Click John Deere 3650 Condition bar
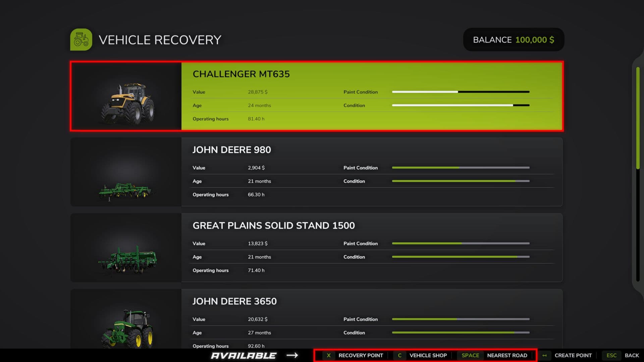Viewport: 644px width, 362px height. (461, 333)
